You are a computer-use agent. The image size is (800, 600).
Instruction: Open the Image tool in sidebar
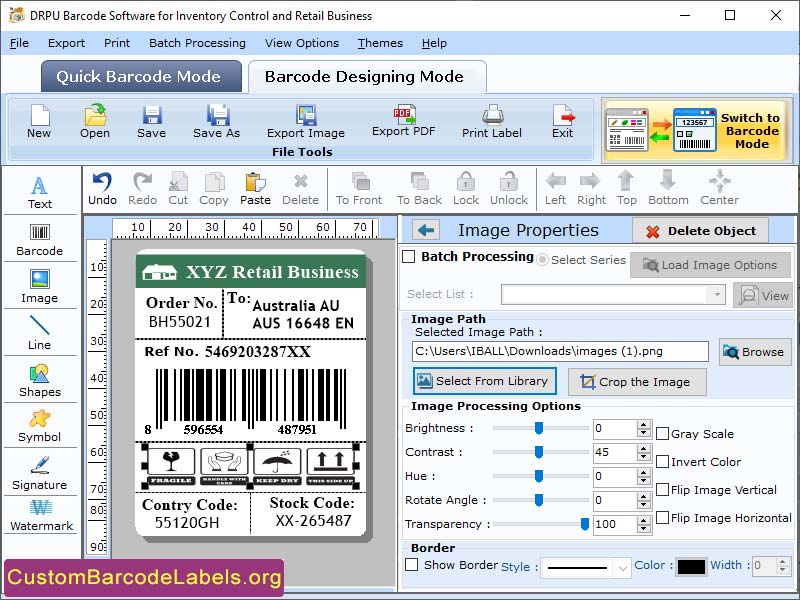coord(40,287)
